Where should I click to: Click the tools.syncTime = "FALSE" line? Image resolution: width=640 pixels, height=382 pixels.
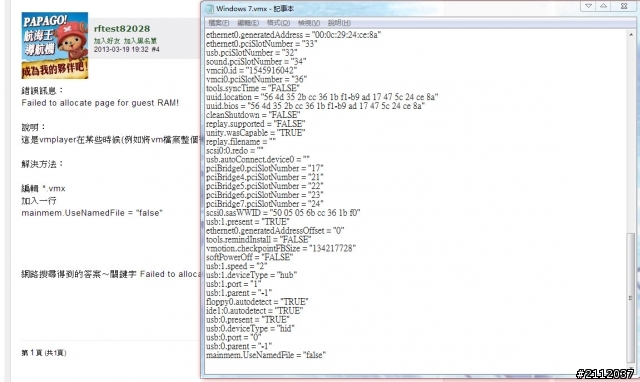(253, 88)
